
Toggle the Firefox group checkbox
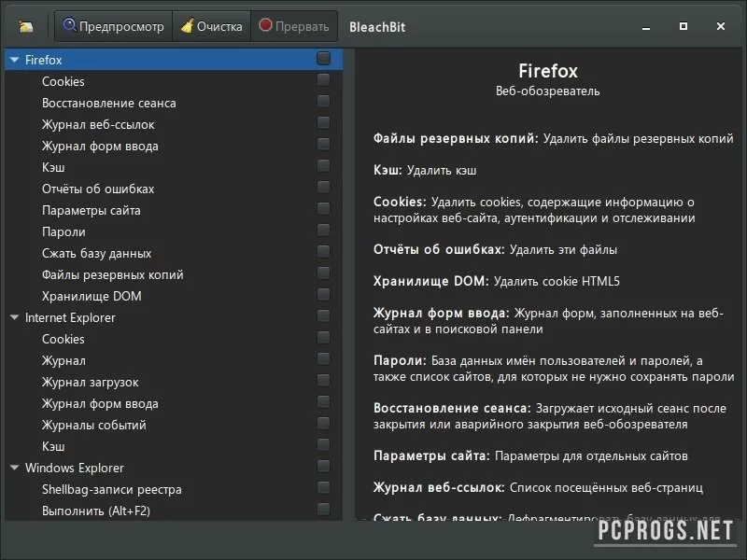point(323,59)
